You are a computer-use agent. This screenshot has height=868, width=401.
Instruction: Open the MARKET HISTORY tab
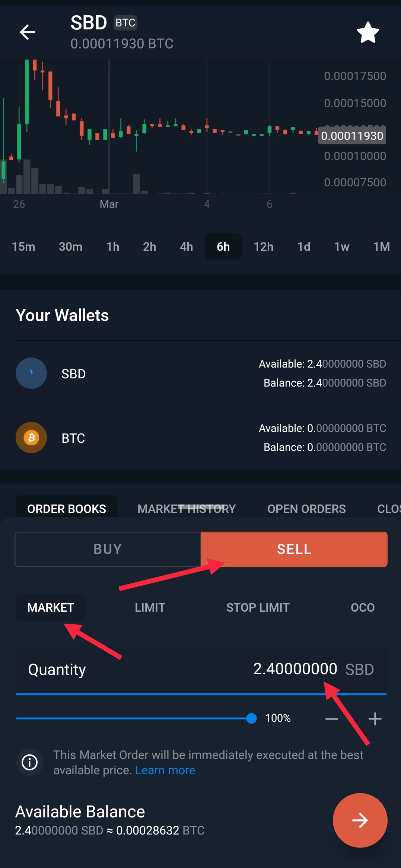[x=186, y=509]
